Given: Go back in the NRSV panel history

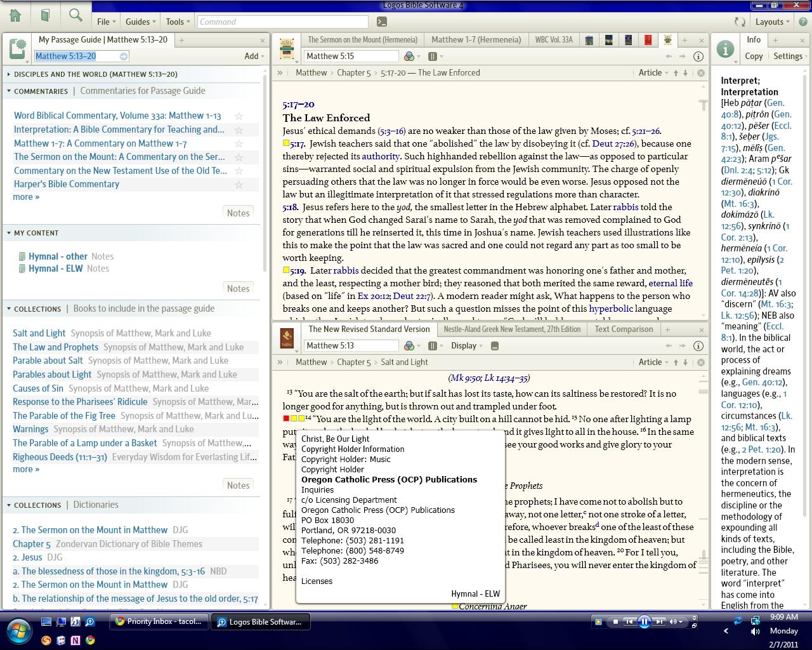Looking at the screenshot, I should tap(669, 346).
